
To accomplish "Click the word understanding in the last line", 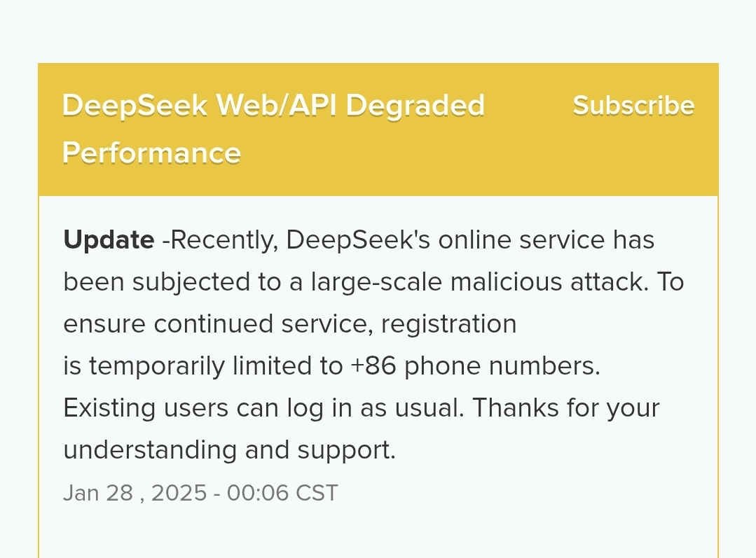I will pos(150,450).
